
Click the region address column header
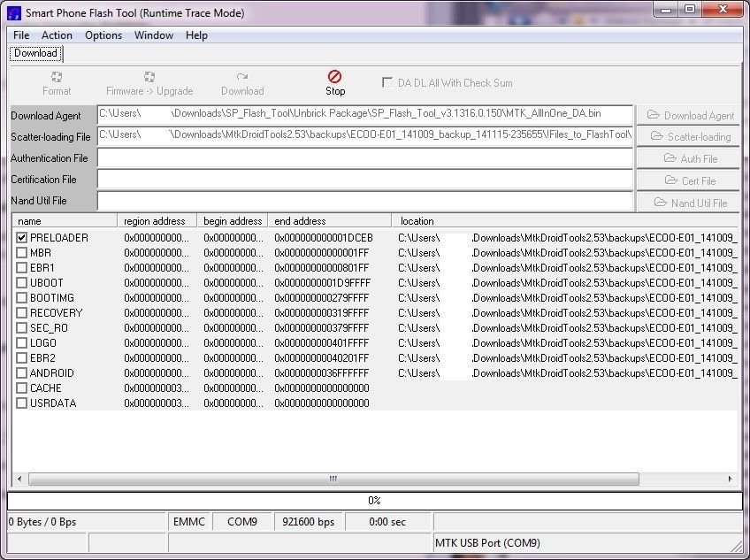[x=157, y=221]
